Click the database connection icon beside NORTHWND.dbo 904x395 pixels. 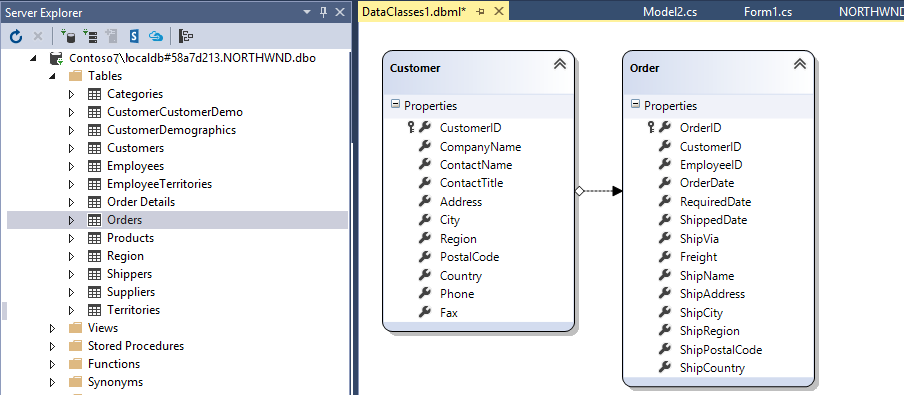[56, 58]
